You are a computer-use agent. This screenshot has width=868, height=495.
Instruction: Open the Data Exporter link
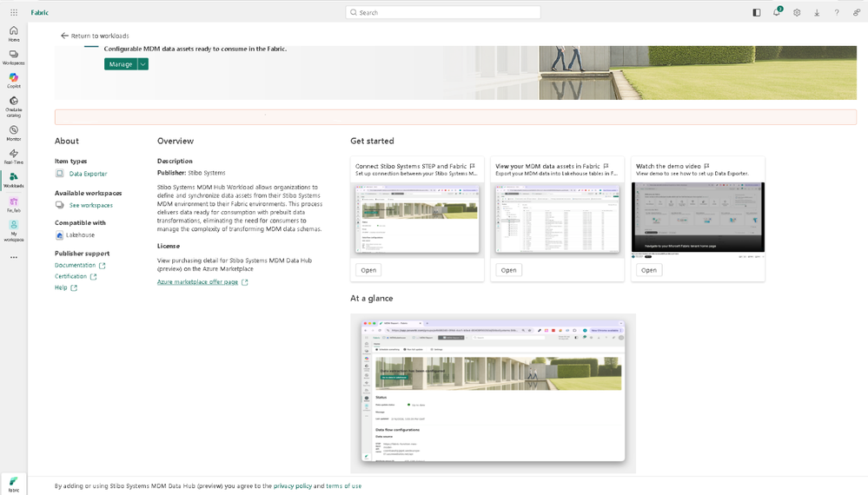click(88, 174)
